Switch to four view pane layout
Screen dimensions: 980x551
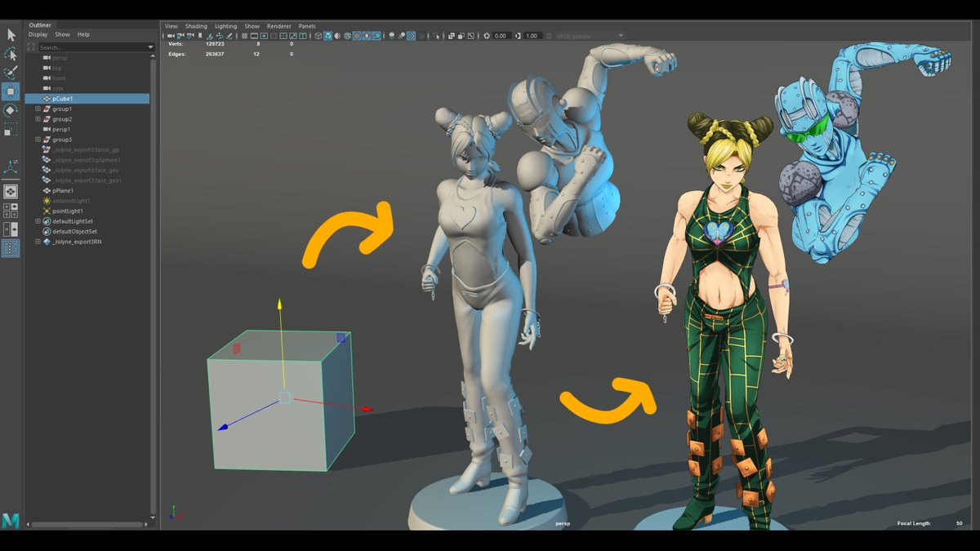11,211
